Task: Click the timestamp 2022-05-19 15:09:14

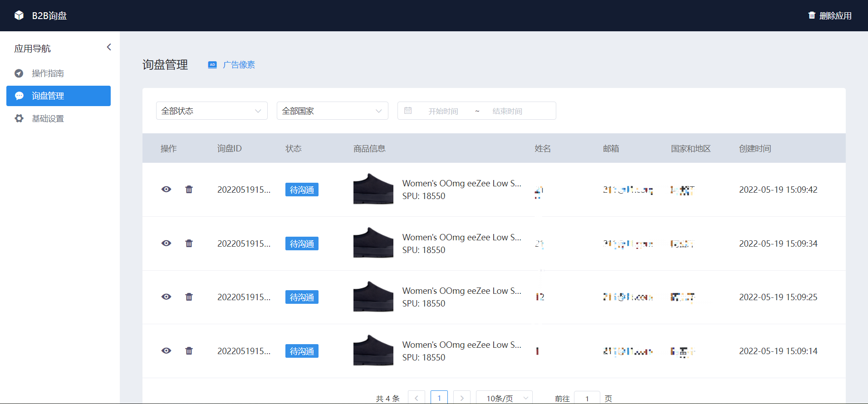Action: click(x=778, y=351)
